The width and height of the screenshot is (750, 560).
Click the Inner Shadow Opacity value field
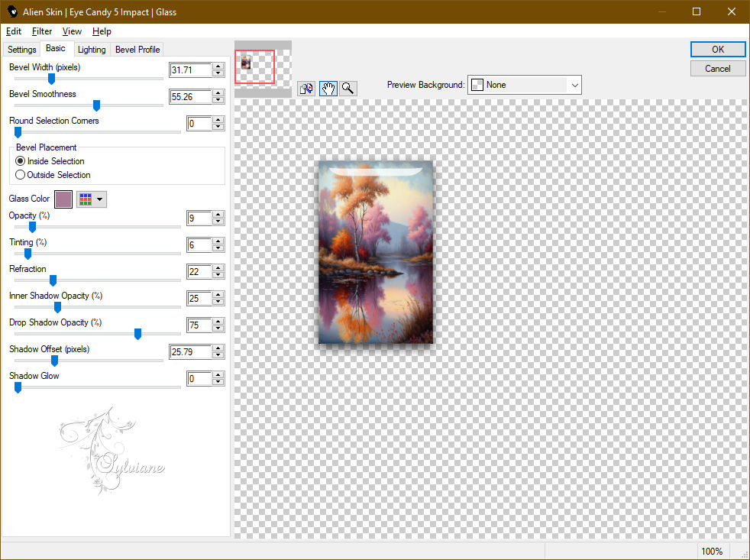(199, 299)
